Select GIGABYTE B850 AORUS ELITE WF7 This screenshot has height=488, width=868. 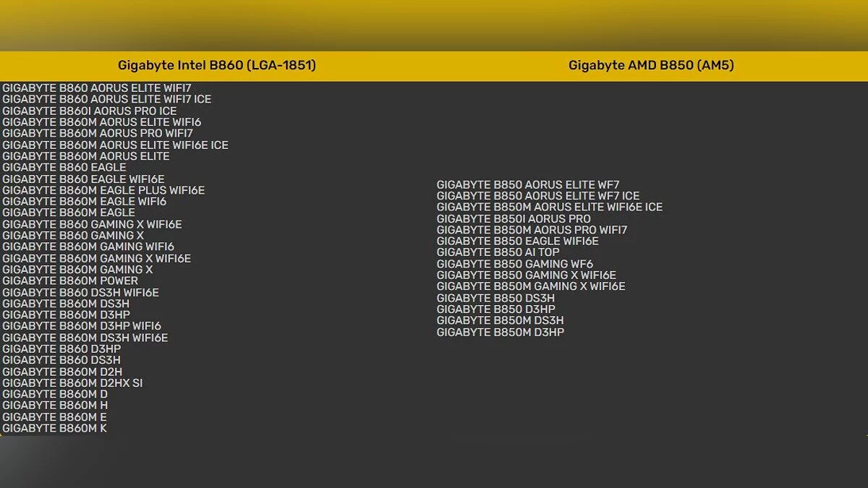[528, 184]
